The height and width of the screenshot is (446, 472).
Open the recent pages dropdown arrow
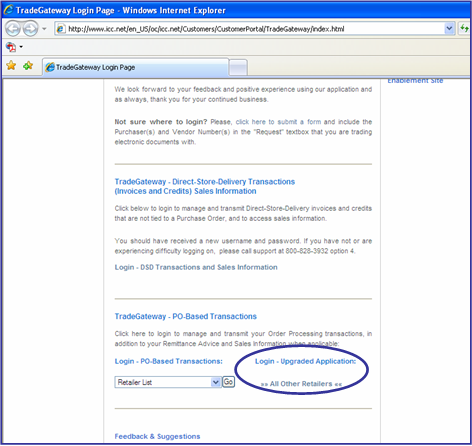(44, 29)
